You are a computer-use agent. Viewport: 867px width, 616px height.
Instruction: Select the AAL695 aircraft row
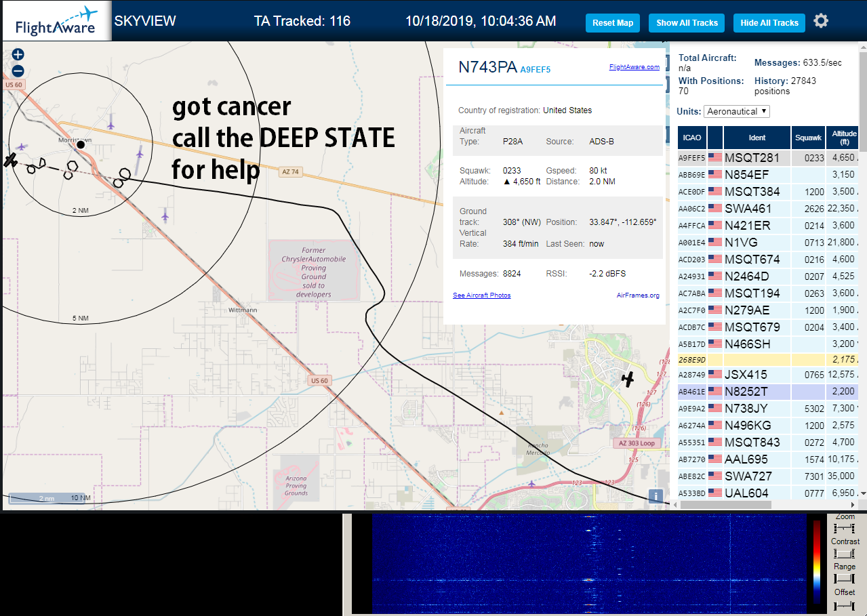[x=768, y=459]
